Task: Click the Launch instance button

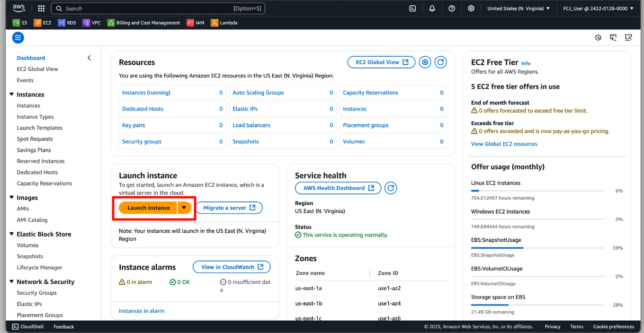Action: point(148,208)
